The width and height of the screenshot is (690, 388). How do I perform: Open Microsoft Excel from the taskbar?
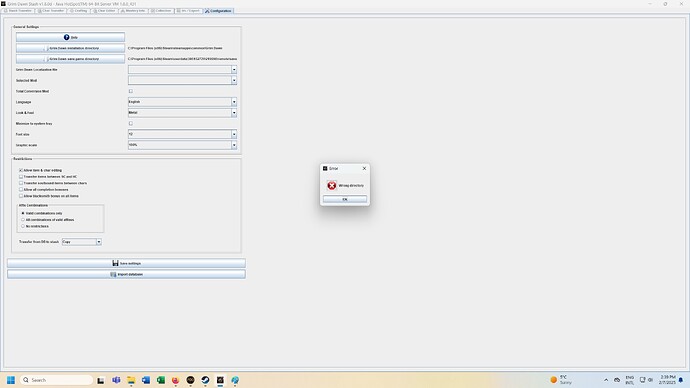point(161,380)
